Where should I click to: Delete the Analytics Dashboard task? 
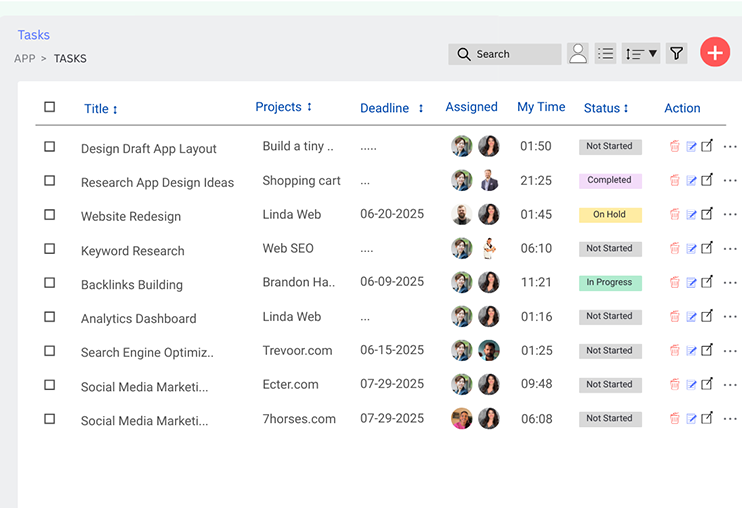(x=674, y=317)
